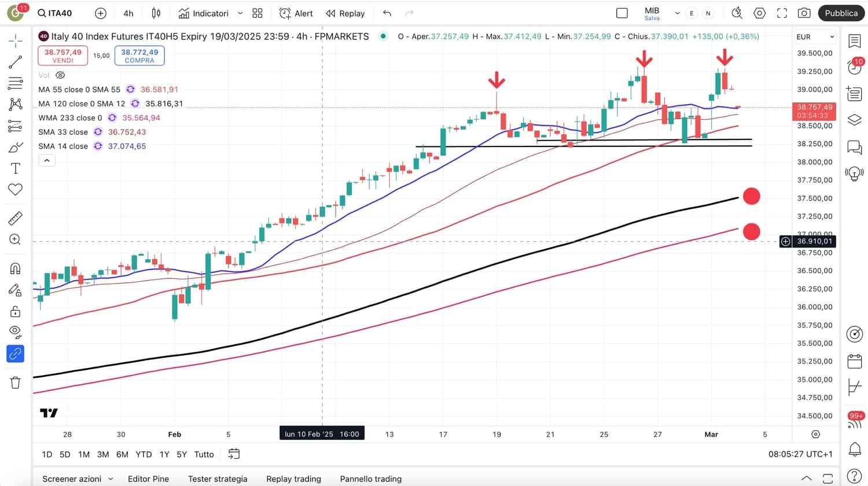Toggle lock all drawing tools
Image resolution: width=868 pixels, height=486 pixels.
click(15, 312)
